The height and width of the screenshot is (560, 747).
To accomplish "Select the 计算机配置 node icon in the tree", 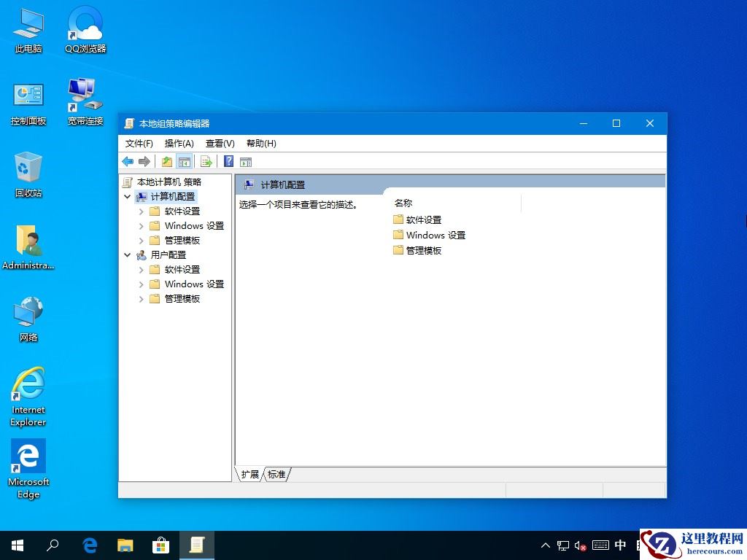I will [x=142, y=196].
